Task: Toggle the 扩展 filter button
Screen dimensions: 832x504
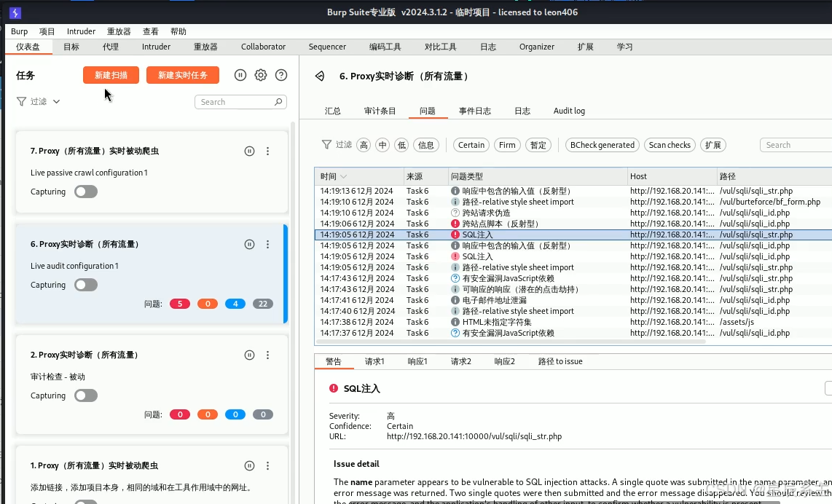Action: [x=713, y=145]
